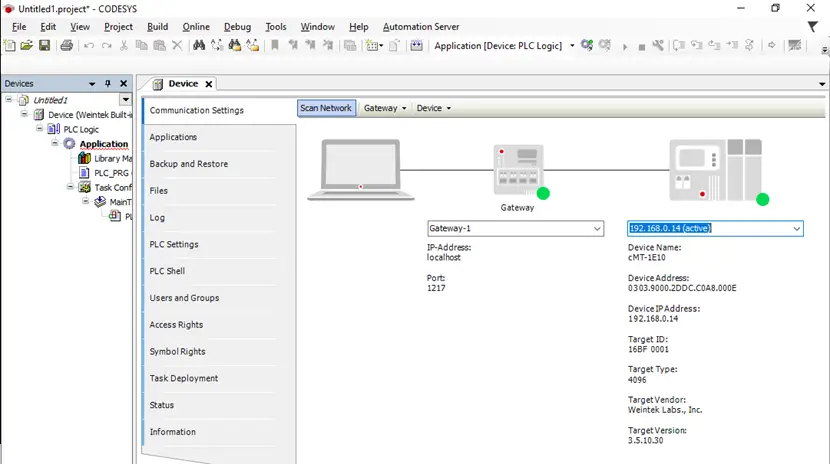The width and height of the screenshot is (830, 464).
Task: Open the Online menu
Action: coord(196,26)
